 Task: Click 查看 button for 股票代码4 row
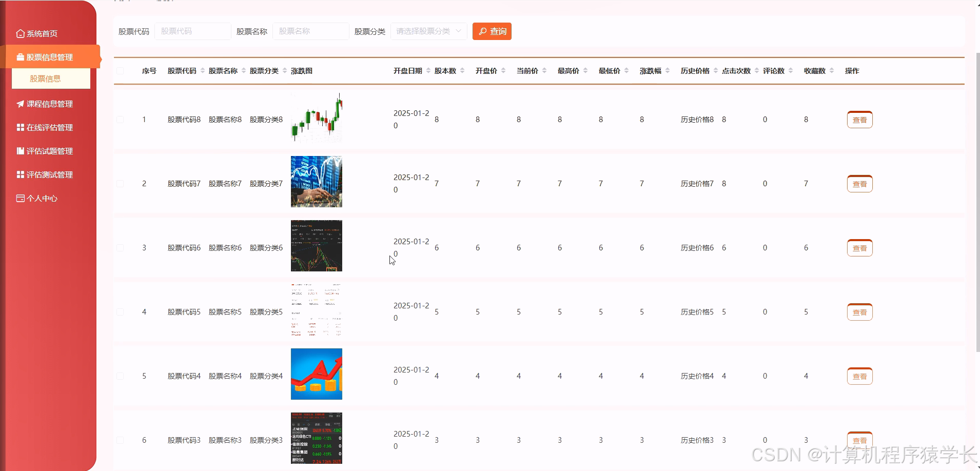(860, 376)
